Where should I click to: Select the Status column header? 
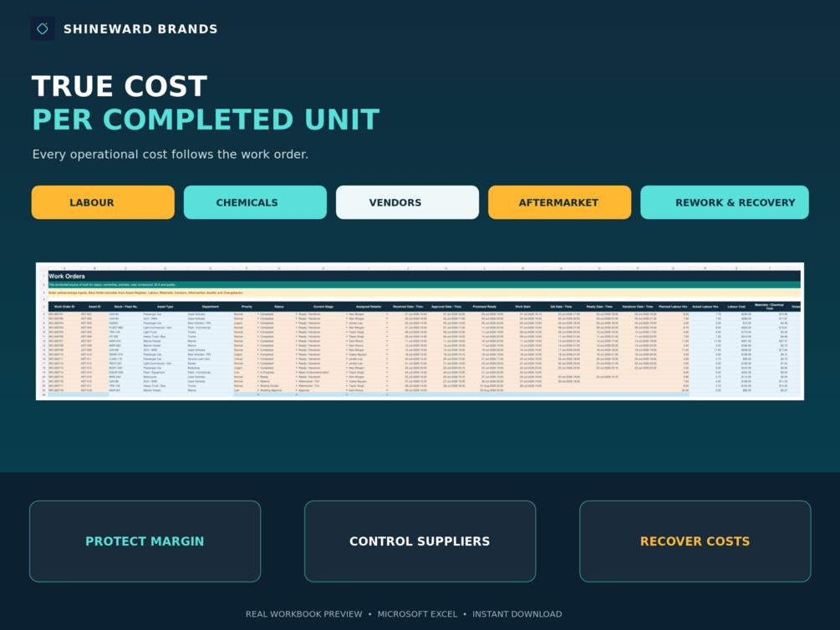pyautogui.click(x=279, y=307)
